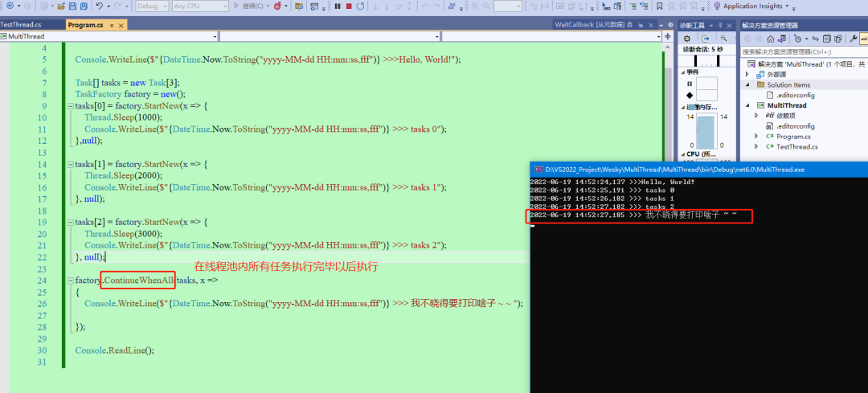Select the MultiThread project in Solution Explorer
This screenshot has height=393, width=868.
pos(787,105)
